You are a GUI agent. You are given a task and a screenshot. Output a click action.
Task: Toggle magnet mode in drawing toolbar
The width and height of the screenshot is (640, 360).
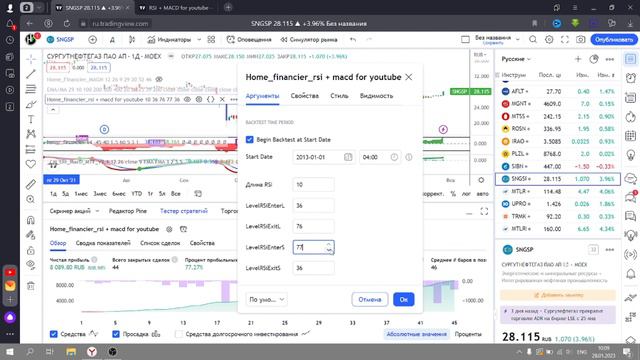[x=31, y=220]
